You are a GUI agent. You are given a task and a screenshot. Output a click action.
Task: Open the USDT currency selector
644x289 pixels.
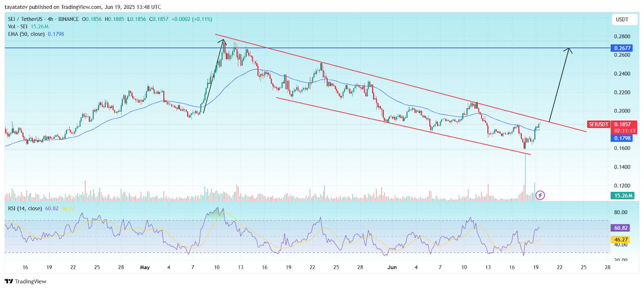click(x=622, y=19)
